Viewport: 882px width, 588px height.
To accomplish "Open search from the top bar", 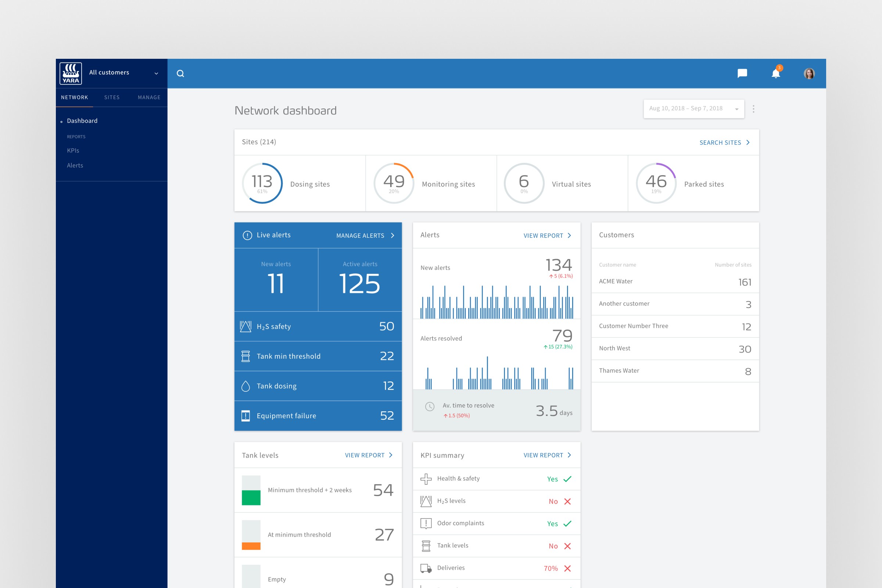I will click(x=181, y=73).
